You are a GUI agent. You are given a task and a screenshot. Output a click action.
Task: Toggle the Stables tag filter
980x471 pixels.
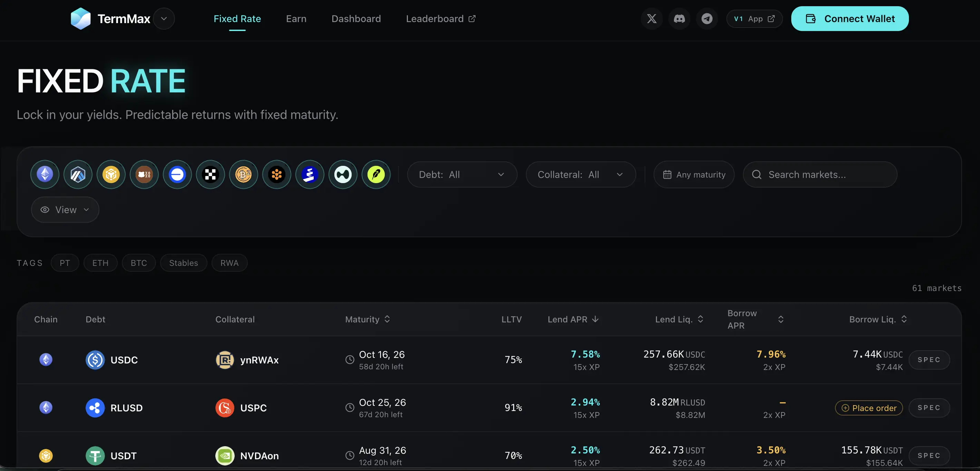tap(183, 263)
